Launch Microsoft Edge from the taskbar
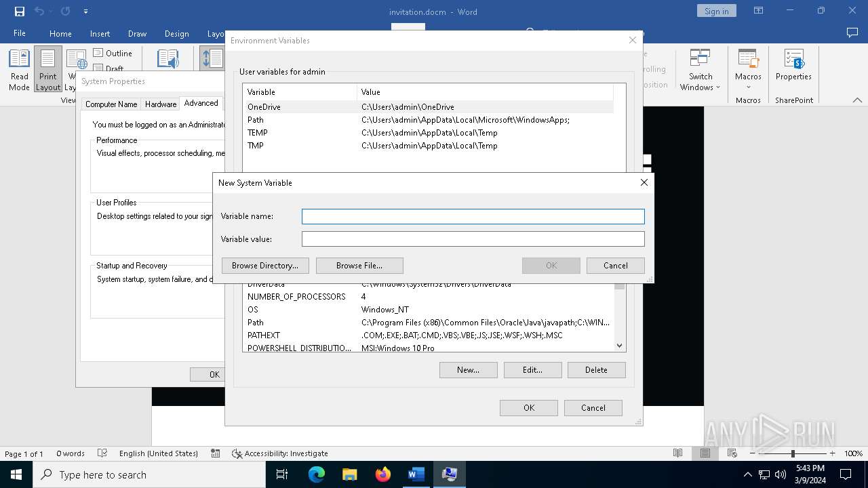This screenshot has height=488, width=868. click(x=317, y=474)
